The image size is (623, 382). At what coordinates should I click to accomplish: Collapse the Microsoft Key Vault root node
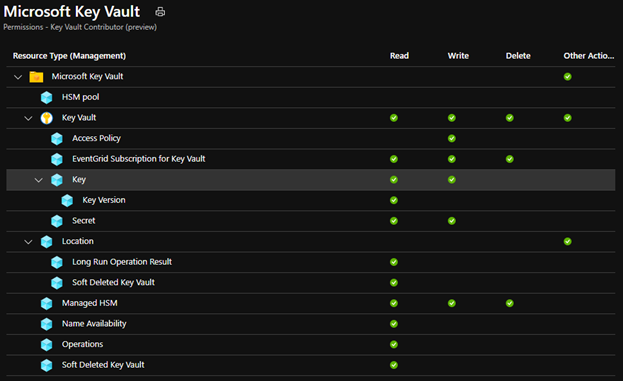click(x=18, y=77)
